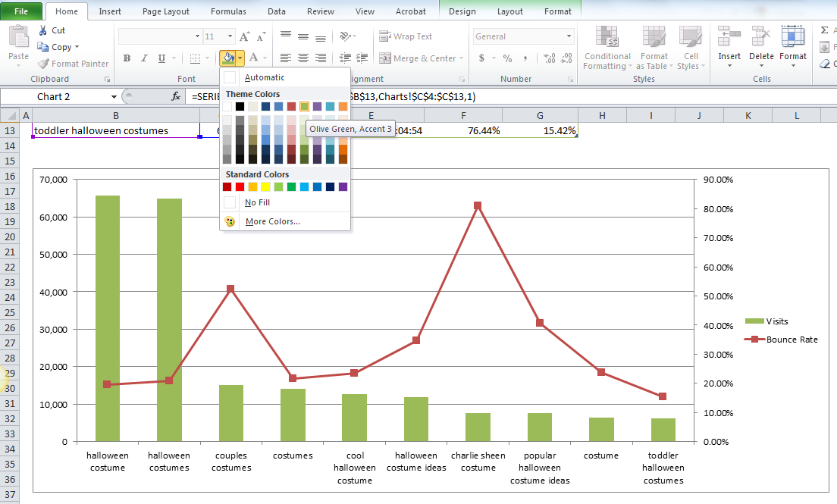Switch to the Page Layout tab
The image size is (837, 504).
pyautogui.click(x=166, y=11)
